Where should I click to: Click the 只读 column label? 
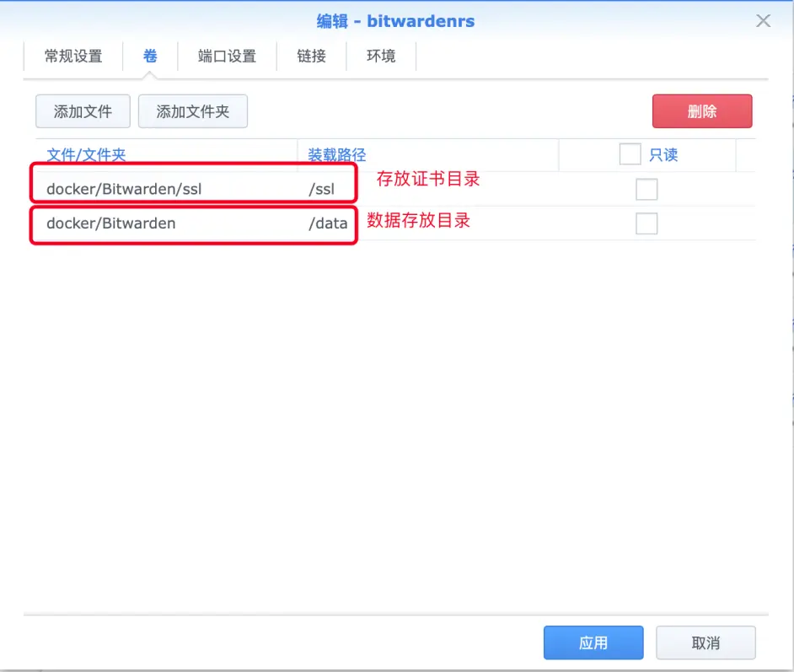(x=663, y=154)
